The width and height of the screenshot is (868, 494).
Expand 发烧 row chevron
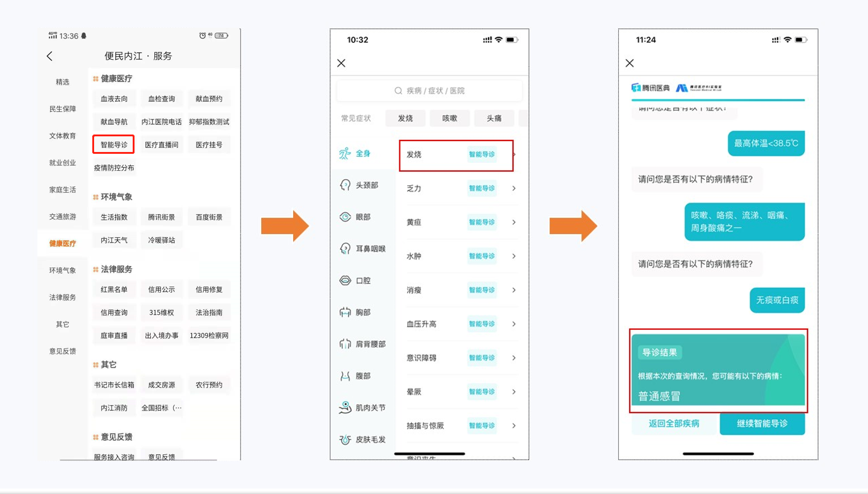point(514,154)
